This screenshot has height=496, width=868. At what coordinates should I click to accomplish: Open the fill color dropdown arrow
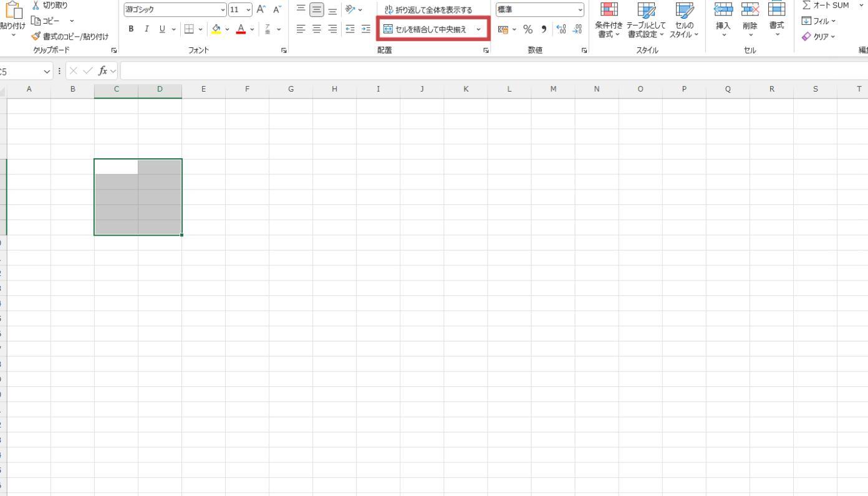(x=227, y=29)
